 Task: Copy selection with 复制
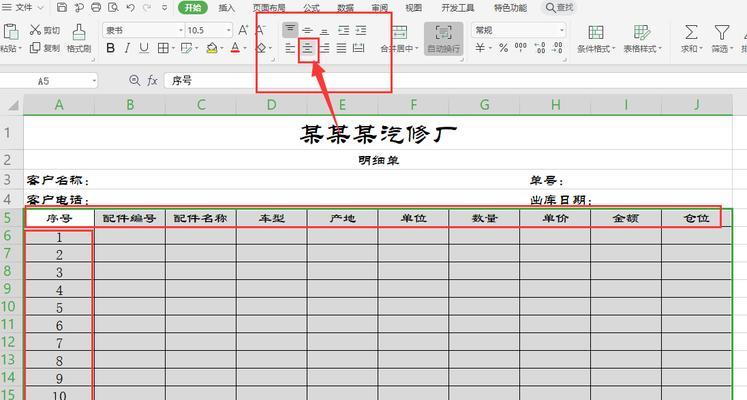point(44,48)
